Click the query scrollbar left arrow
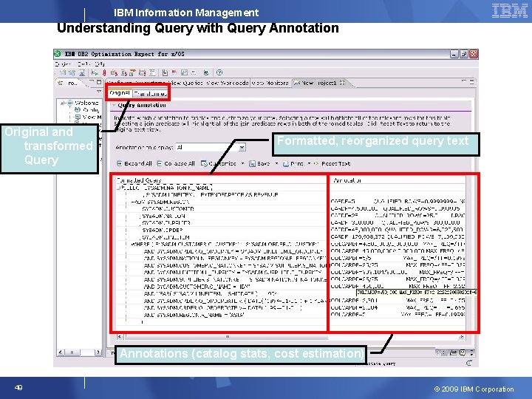 click(120, 337)
